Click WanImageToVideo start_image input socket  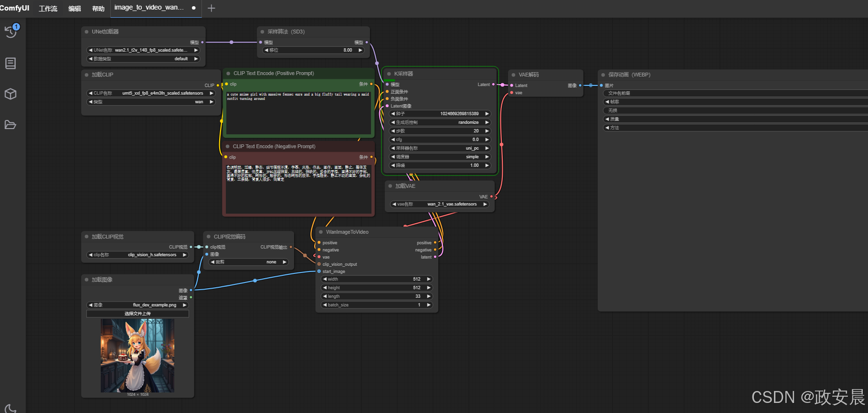[319, 272]
